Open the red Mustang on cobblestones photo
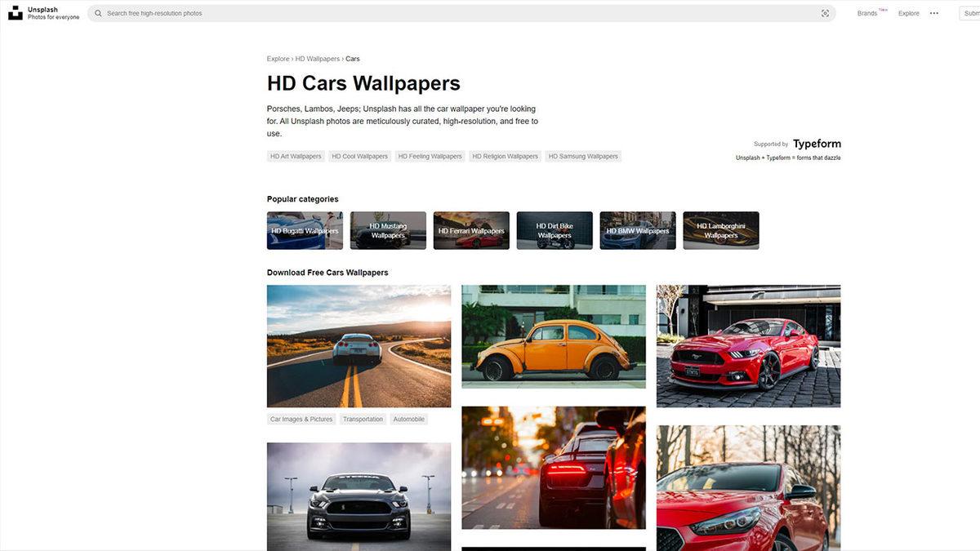Screen dimensions: 980x551 click(748, 345)
